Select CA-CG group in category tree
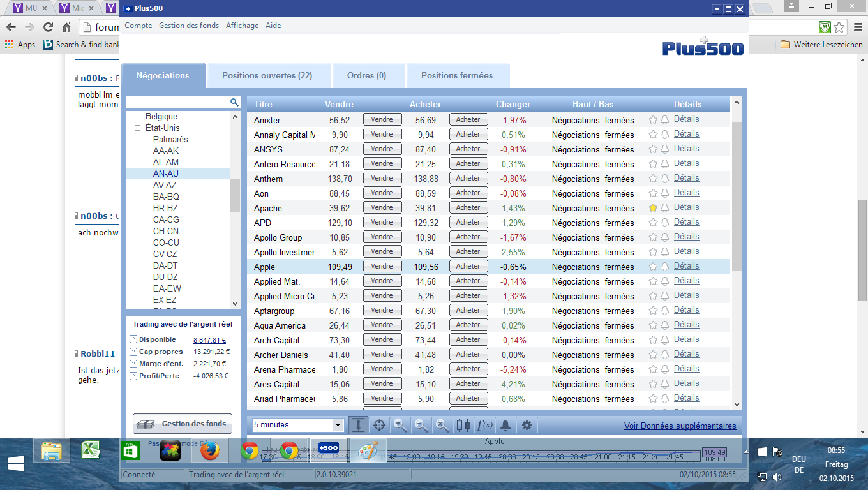This screenshot has height=490, width=868. 166,219
